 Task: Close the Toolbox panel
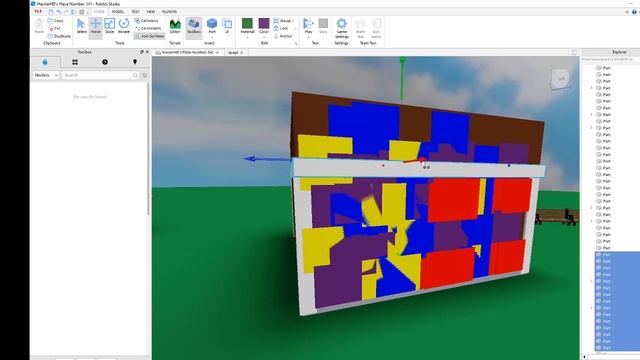pos(147,52)
